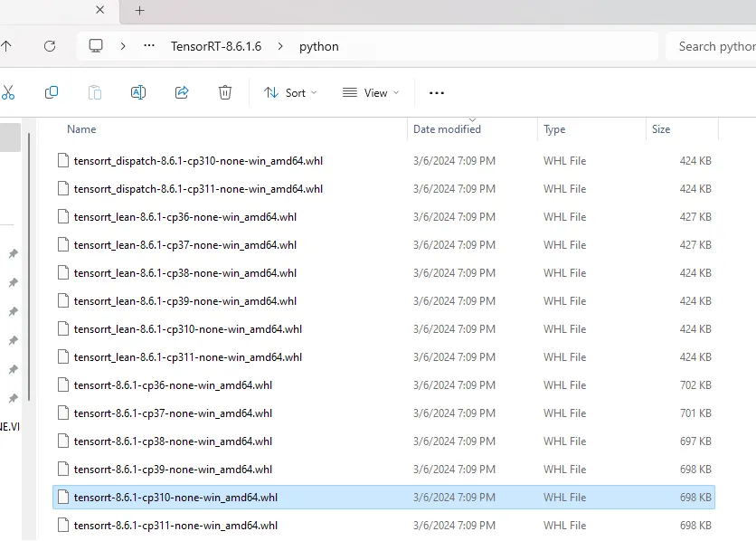
Task: Click the navigation pane scrollbar
Action: pyautogui.click(x=29, y=267)
